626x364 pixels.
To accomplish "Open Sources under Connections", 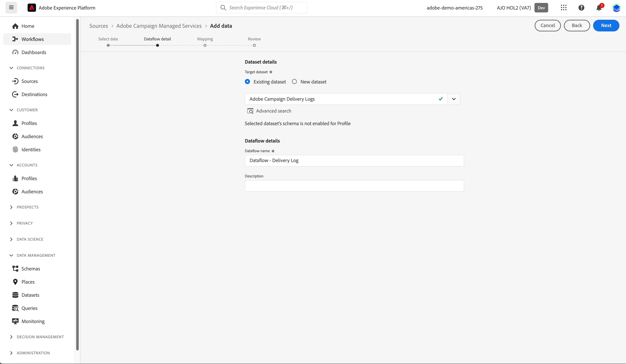I will tap(37, 81).
